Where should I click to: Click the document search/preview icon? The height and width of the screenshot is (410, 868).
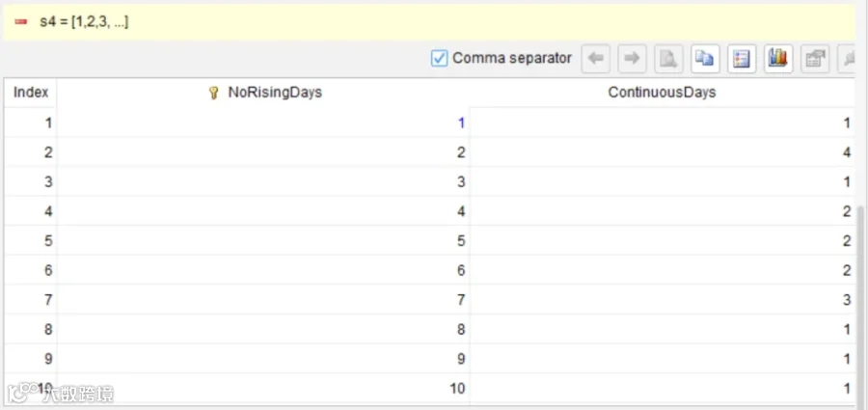[668, 59]
